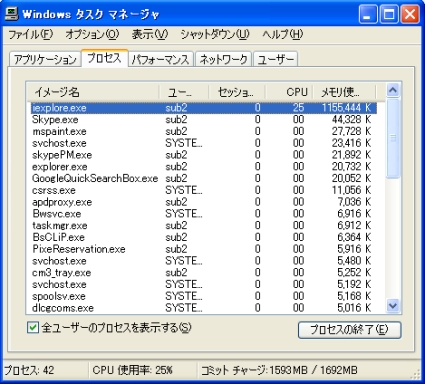
Task: Click the 44,328 K memory value
Action: pyautogui.click(x=351, y=119)
